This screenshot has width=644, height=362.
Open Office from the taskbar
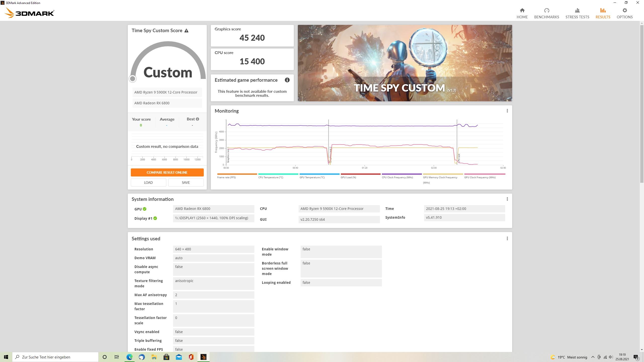coord(191,357)
